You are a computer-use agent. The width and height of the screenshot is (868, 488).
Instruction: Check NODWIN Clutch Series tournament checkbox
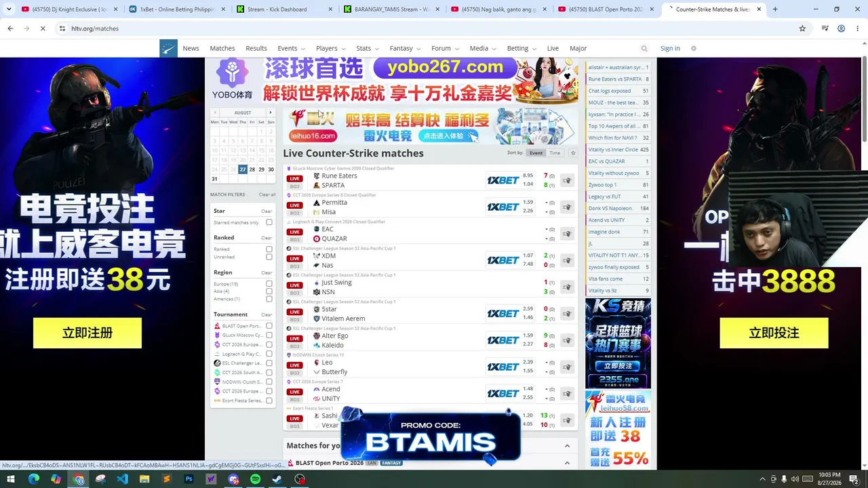point(269,382)
